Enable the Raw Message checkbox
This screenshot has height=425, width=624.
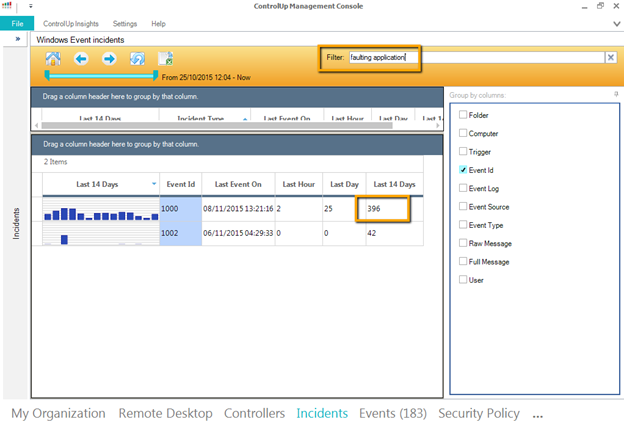tap(463, 243)
